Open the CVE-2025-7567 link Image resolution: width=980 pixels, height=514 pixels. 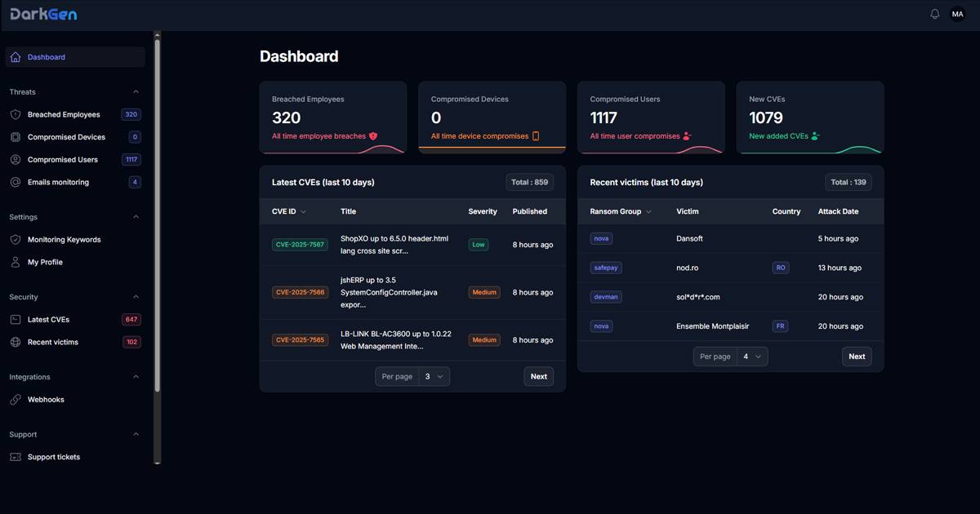pyautogui.click(x=300, y=245)
